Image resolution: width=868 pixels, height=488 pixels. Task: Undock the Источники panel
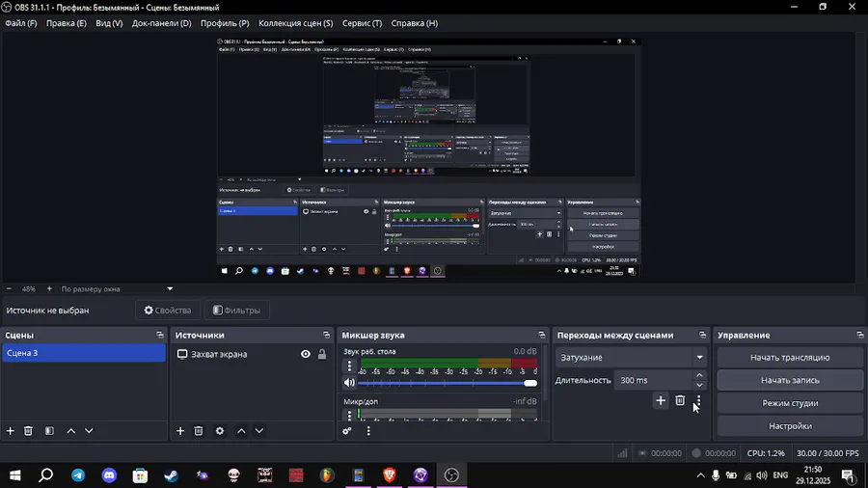(x=326, y=336)
